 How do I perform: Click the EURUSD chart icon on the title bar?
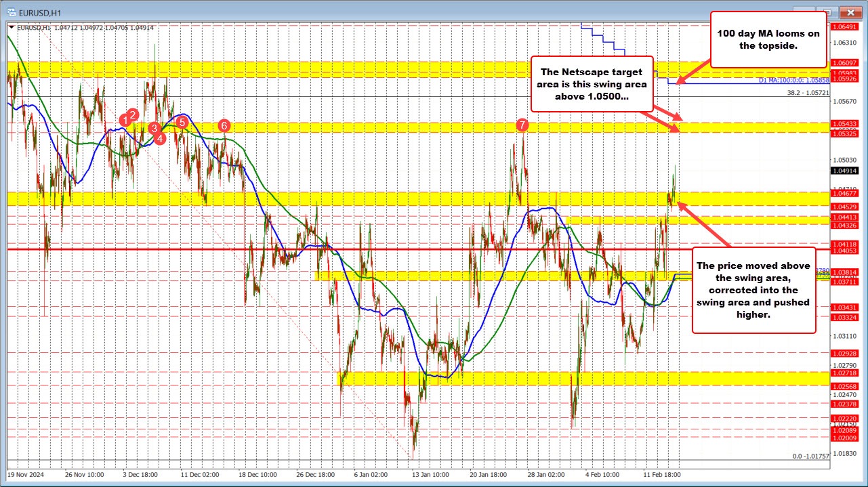[10, 12]
